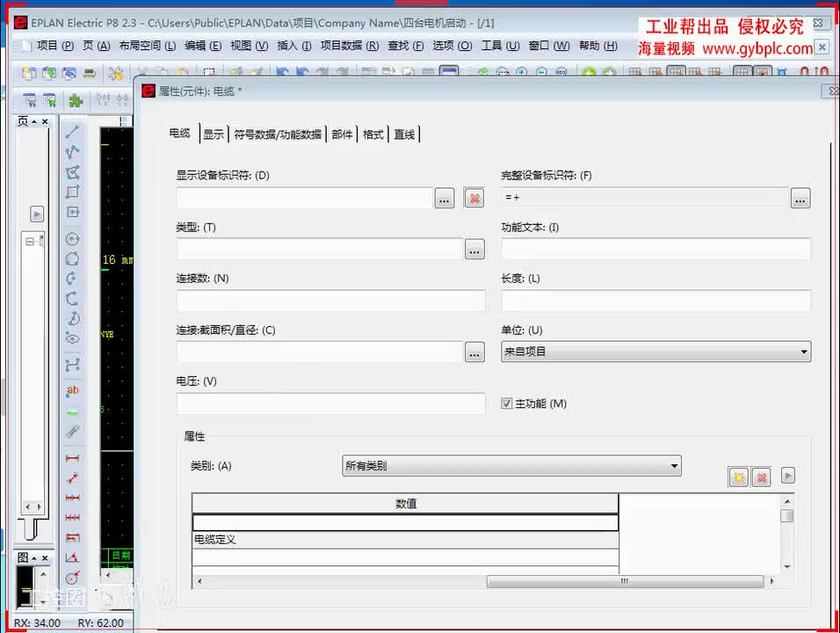Click the 功能文本 (I) input field
The height and width of the screenshot is (633, 840).
coord(655,249)
